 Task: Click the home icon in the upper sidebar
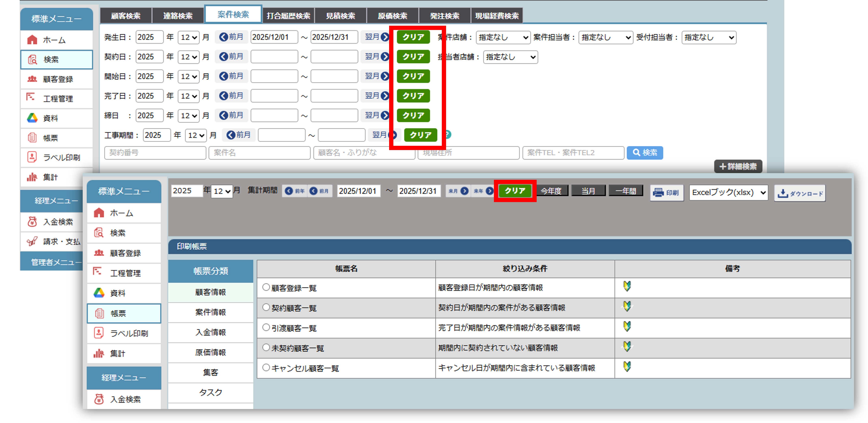[32, 40]
